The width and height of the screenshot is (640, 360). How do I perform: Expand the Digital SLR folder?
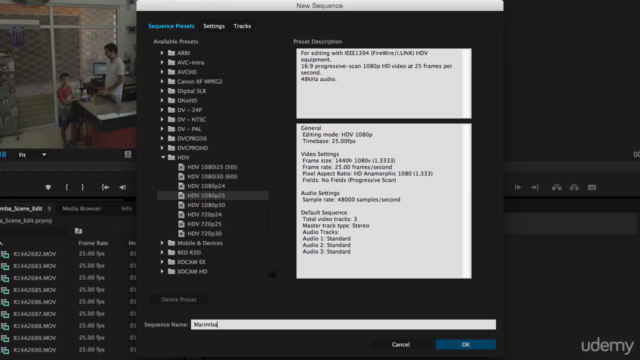162,91
